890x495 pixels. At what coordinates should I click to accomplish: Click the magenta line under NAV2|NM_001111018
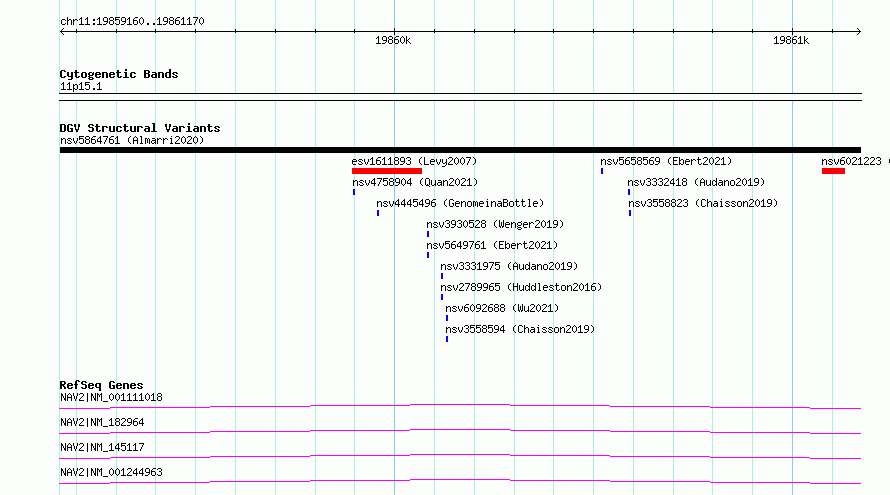coord(460,406)
